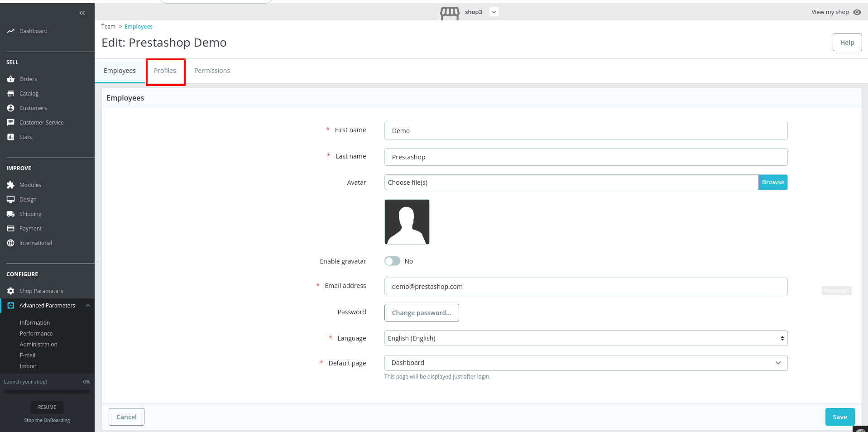Click the First name input field
The width and height of the screenshot is (868, 432).
click(585, 130)
